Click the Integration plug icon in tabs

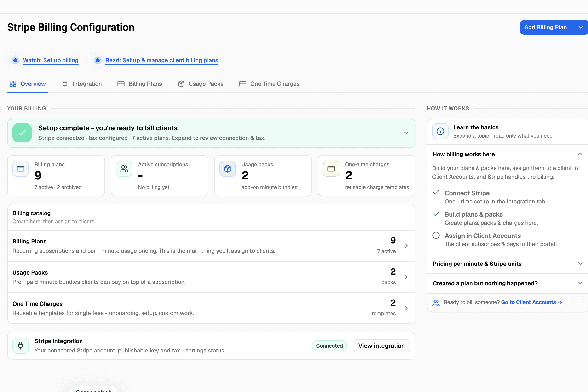(x=65, y=84)
